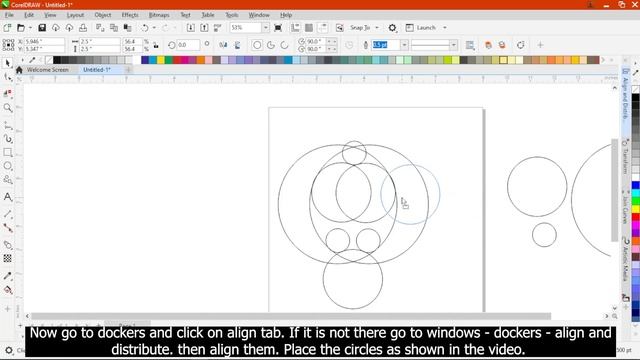Choose the Arc shape mode
Viewport: 640px width, 360px height.
tap(284, 45)
